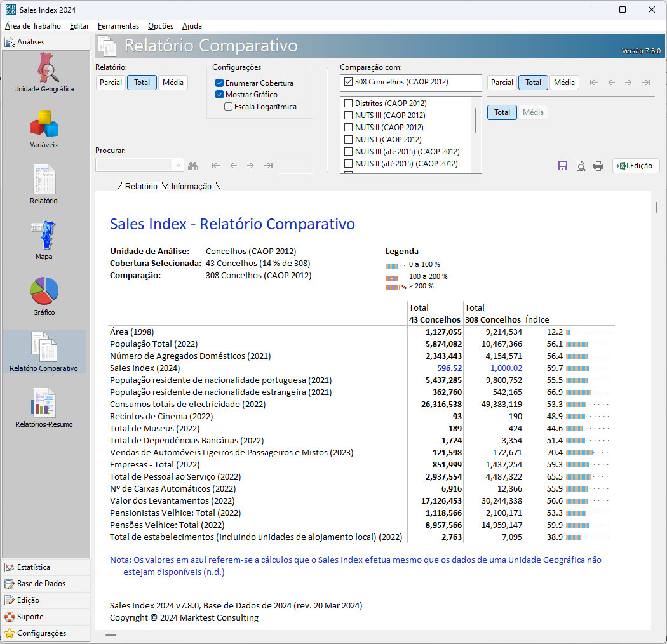Click the printer icon
667x644 pixels.
click(598, 166)
